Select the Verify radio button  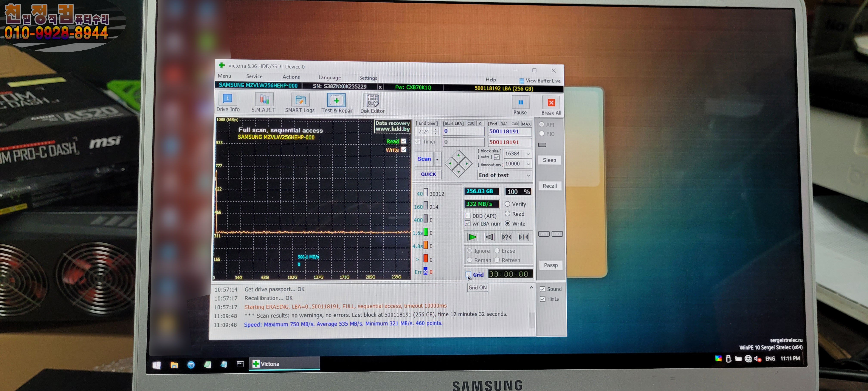click(507, 204)
